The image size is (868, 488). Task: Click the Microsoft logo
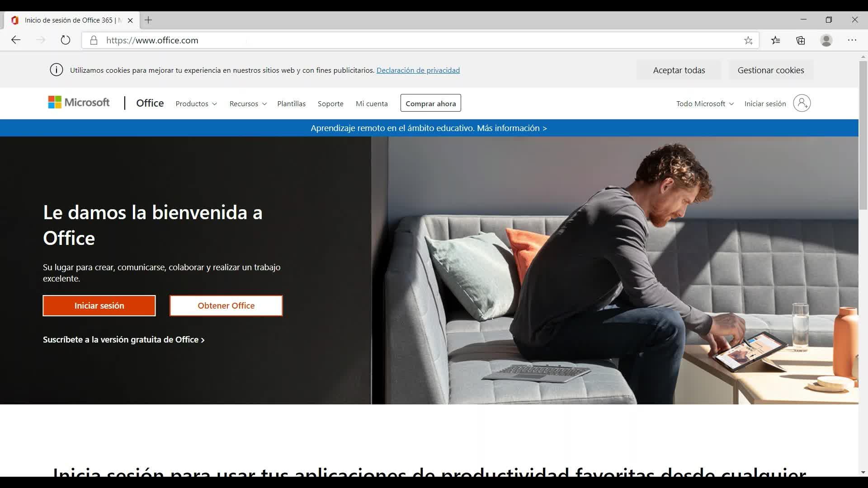(x=79, y=103)
